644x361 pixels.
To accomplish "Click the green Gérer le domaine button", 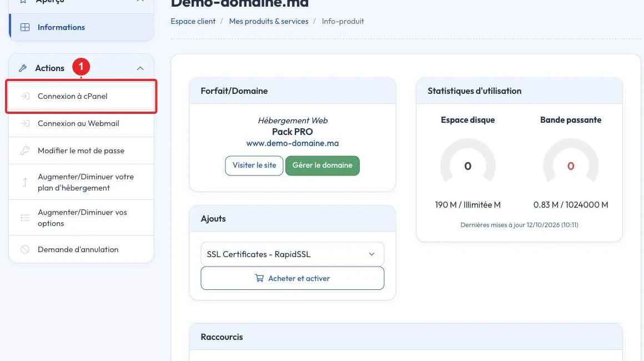I will (x=323, y=166).
